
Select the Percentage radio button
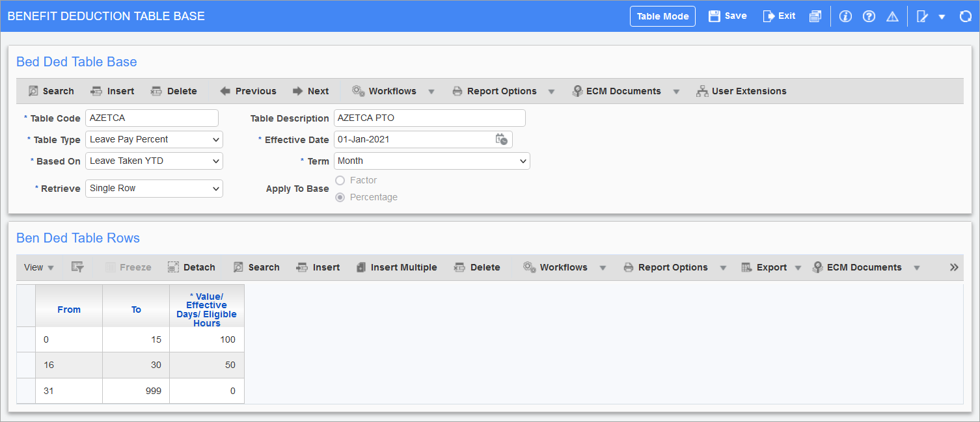[340, 197]
